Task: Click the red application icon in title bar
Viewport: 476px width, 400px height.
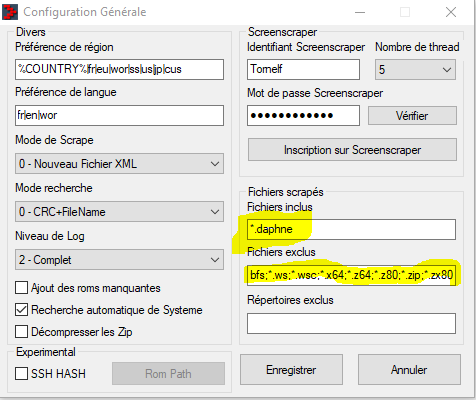Action: [9, 12]
